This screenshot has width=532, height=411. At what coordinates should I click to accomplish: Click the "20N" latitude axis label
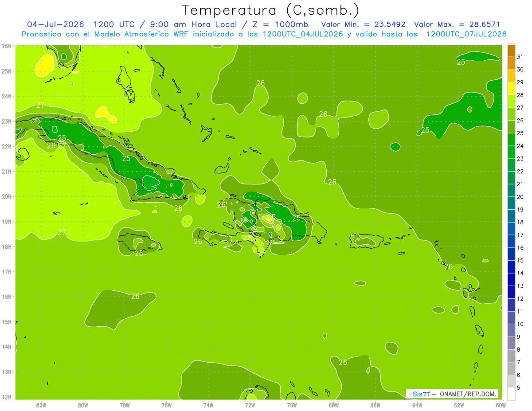click(x=6, y=196)
